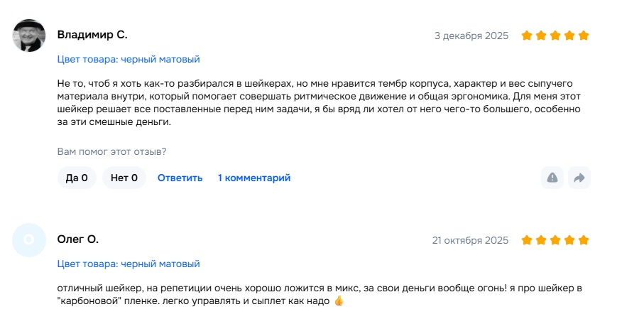Click first star of Владимир's rating
The width and height of the screenshot is (644, 324).
coord(527,36)
